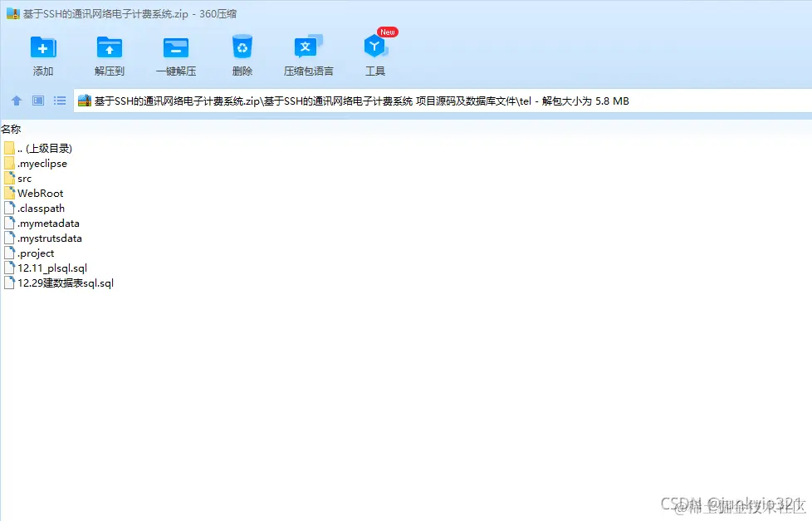Switch to large icon view mode

point(37,101)
